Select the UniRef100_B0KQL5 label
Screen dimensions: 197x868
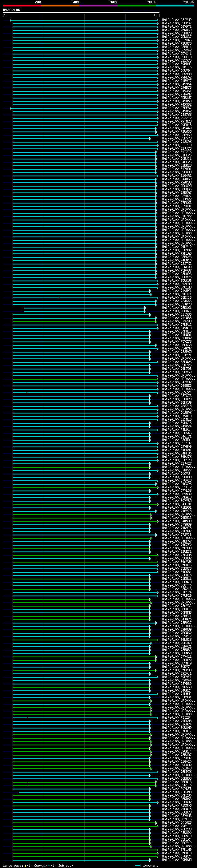176,332
